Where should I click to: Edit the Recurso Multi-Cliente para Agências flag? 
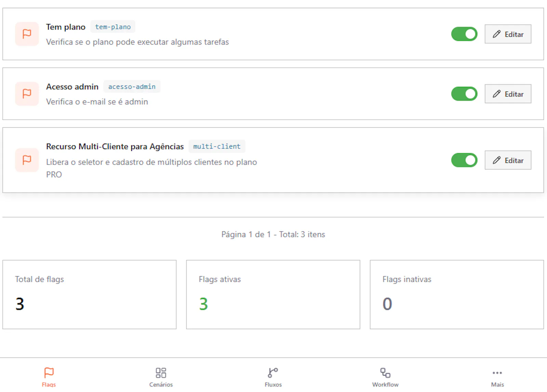coord(508,160)
